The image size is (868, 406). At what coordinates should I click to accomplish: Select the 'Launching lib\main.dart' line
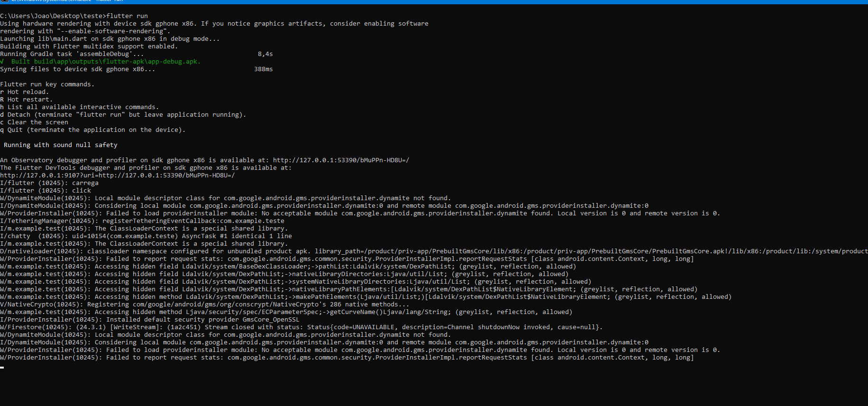(110, 38)
